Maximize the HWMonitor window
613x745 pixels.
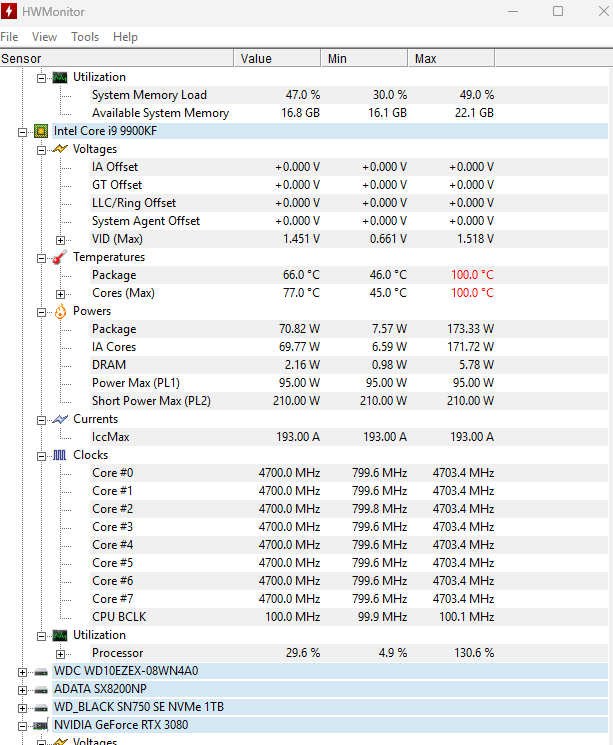tap(558, 11)
